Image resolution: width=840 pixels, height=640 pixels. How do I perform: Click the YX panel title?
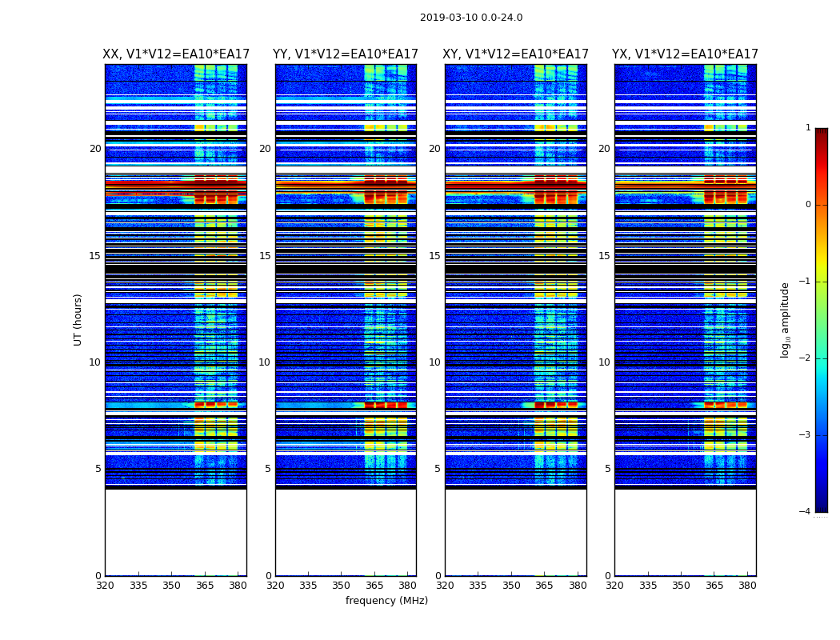tap(686, 54)
